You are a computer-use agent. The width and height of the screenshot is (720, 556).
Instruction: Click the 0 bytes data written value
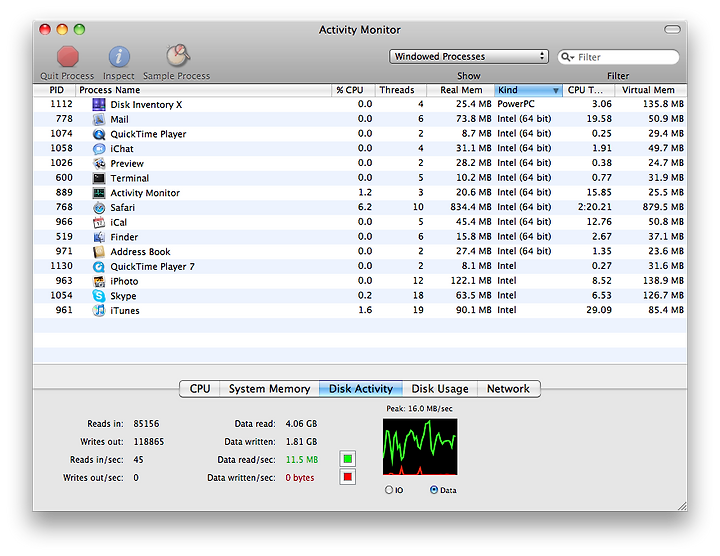click(300, 477)
